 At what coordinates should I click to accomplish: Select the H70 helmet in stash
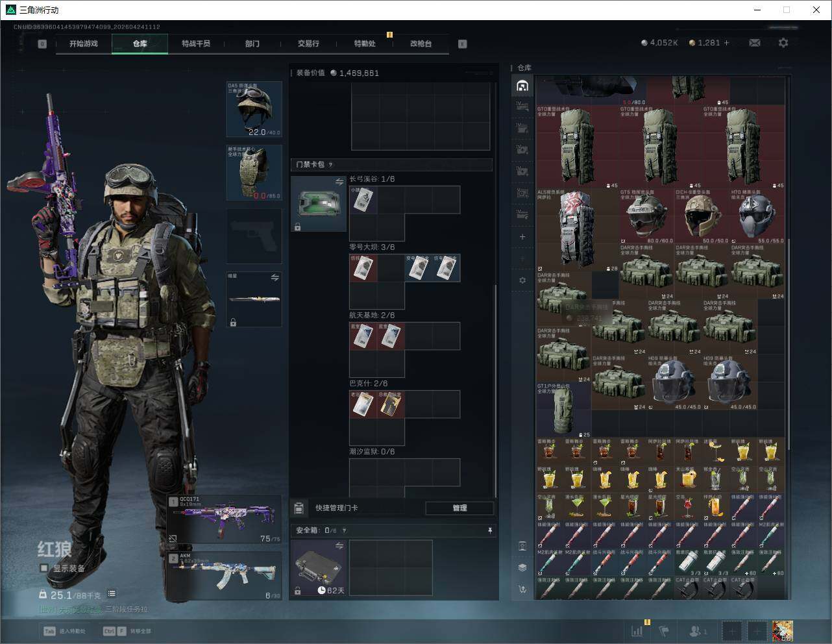click(757, 216)
